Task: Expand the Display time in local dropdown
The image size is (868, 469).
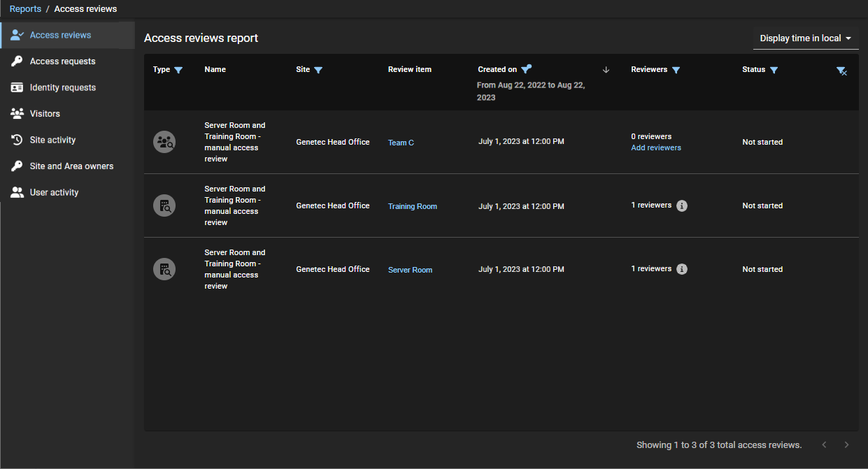Action: tap(805, 38)
